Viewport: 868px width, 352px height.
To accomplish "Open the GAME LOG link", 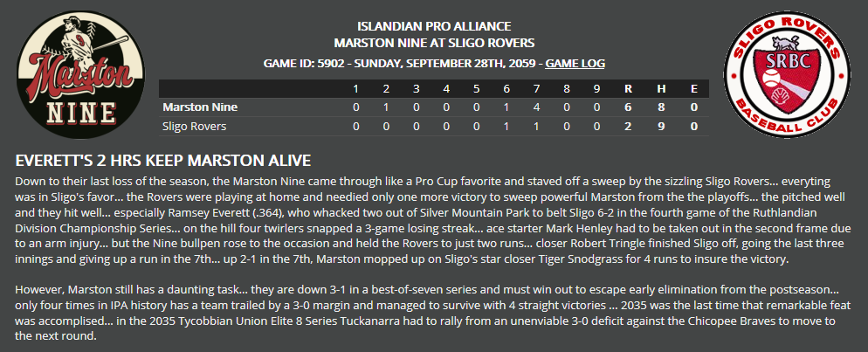I will 575,64.
